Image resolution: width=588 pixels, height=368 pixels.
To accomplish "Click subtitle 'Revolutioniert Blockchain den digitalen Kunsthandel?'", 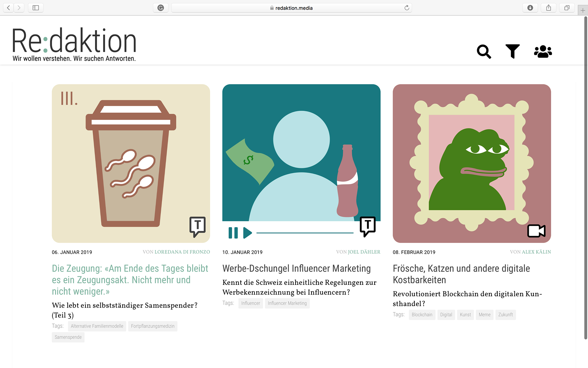I will pyautogui.click(x=467, y=299).
